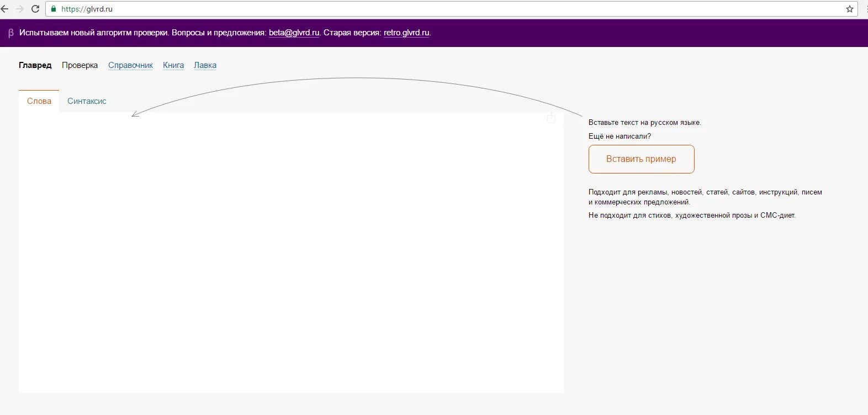The width and height of the screenshot is (868, 415).
Task: Switch to the Слова tab
Action: pos(39,101)
